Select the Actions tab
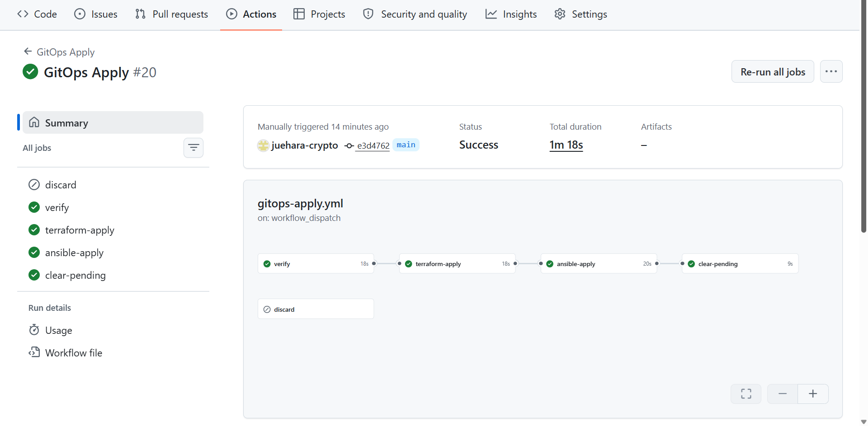 [251, 14]
